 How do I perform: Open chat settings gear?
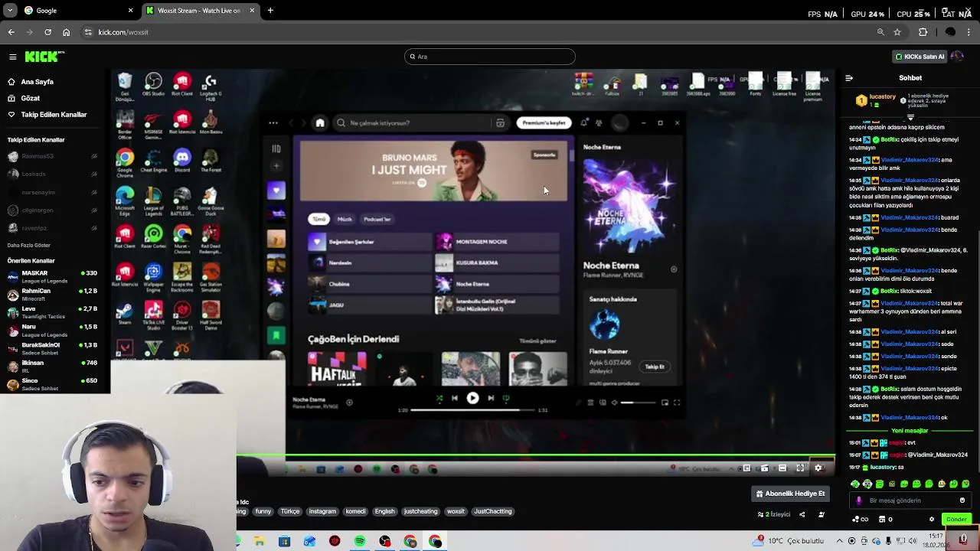tap(932, 520)
